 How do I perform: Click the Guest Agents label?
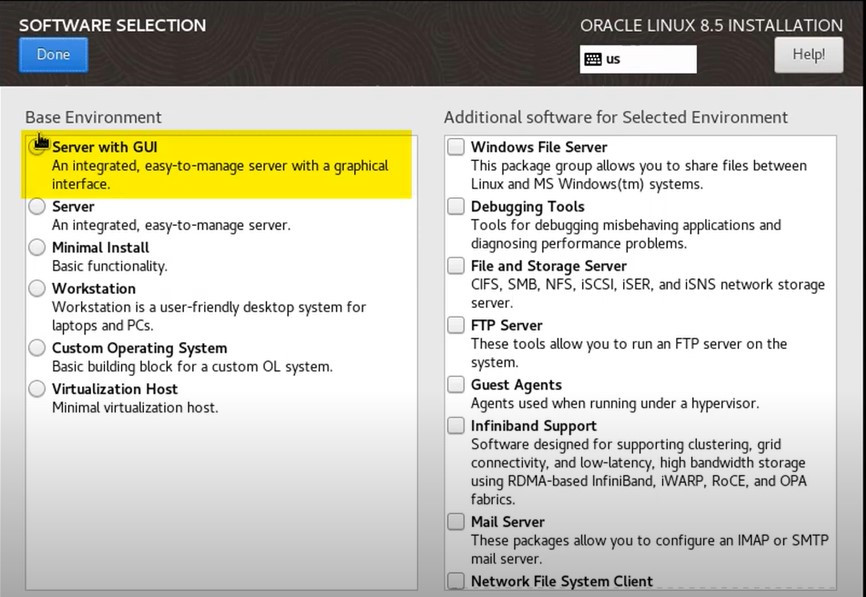pos(516,385)
